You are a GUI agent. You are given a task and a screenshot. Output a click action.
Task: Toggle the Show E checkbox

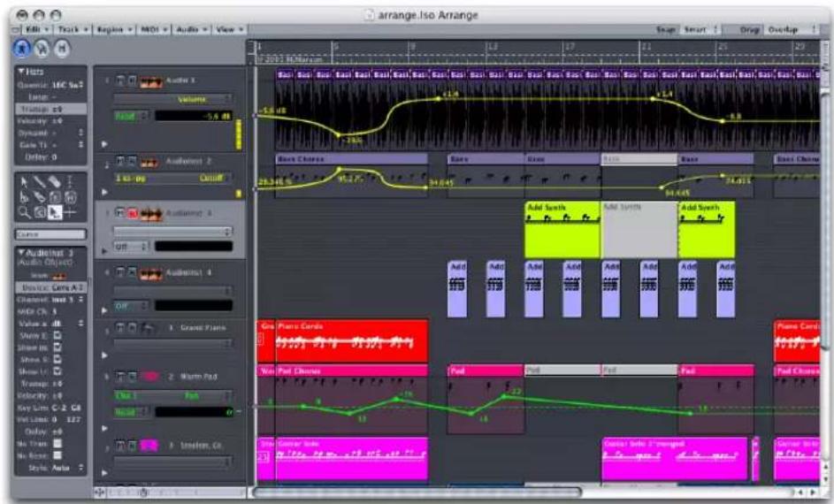click(x=57, y=336)
